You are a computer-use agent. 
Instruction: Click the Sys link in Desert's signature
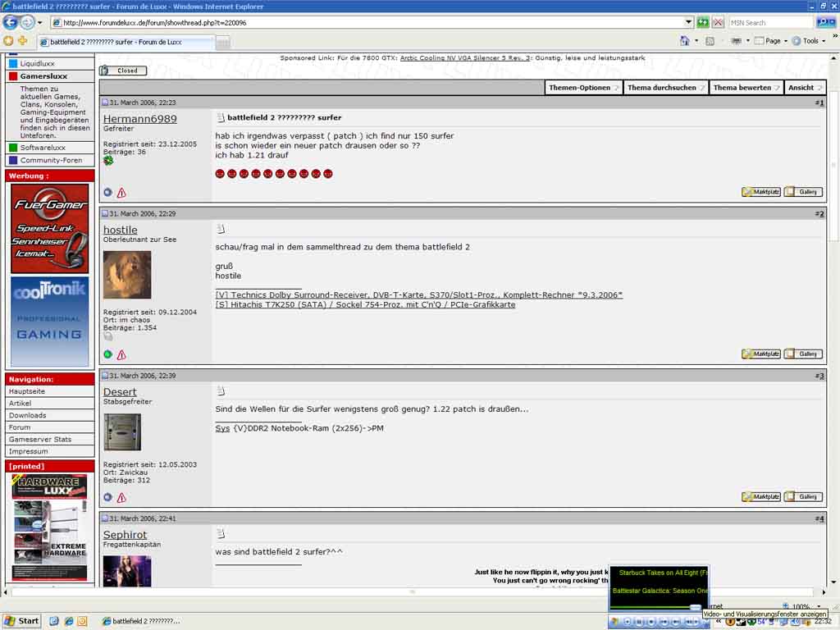(222, 428)
